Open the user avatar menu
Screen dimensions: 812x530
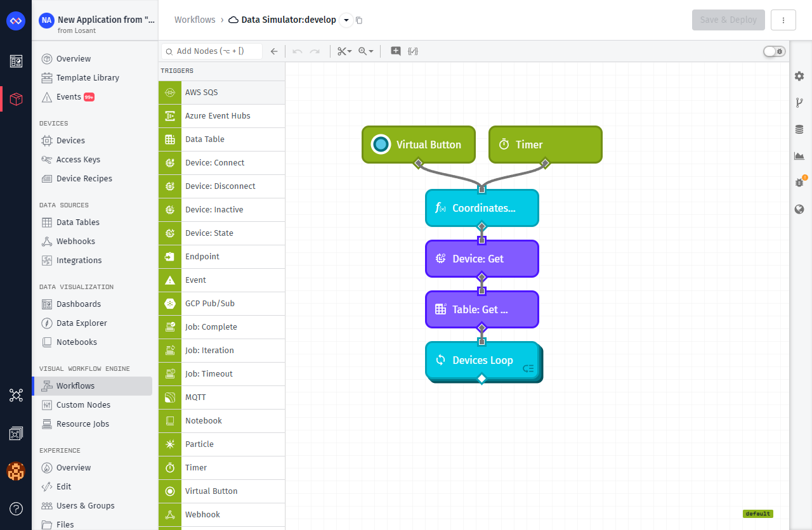pyautogui.click(x=16, y=471)
